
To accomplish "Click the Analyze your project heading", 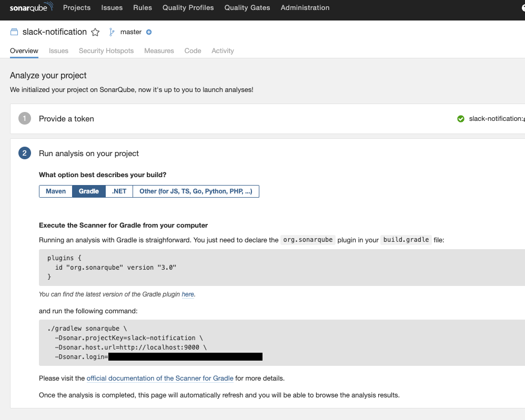I will 48,76.
